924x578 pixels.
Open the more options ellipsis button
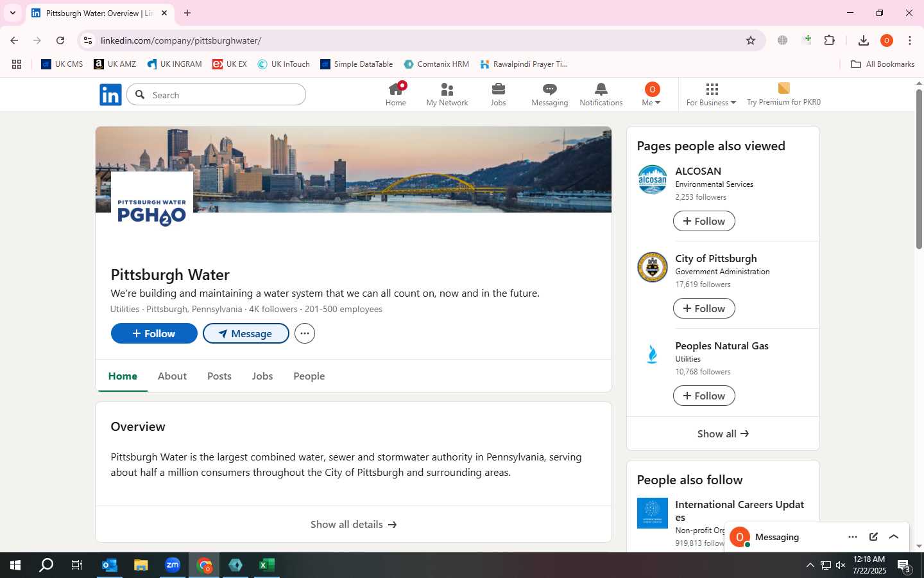coord(305,333)
